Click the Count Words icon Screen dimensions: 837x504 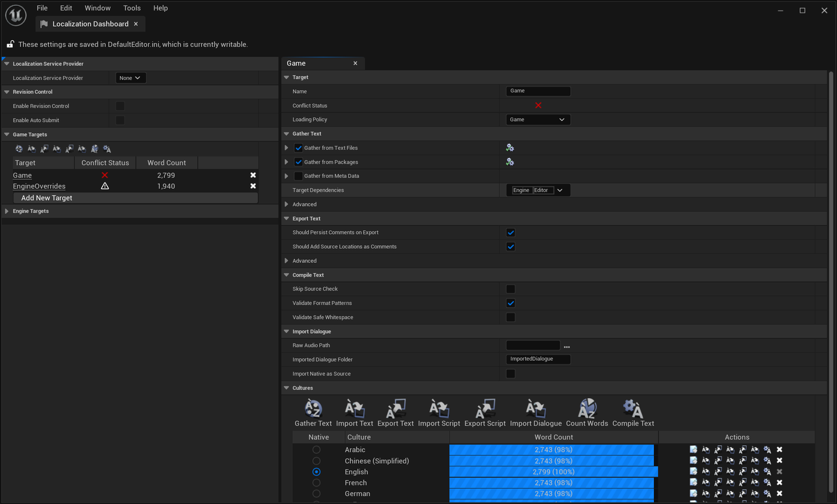(x=587, y=409)
